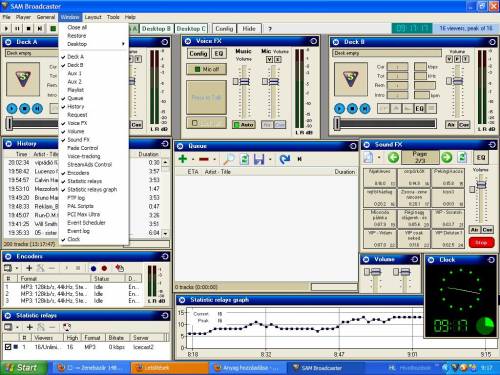This screenshot has height=375, width=500.
Task: Click the main toolbar Next track button
Action: (40, 29)
